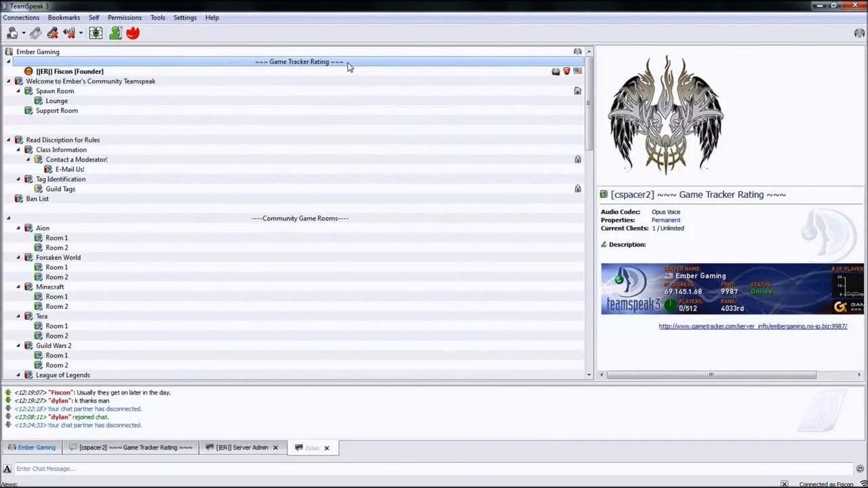The image size is (868, 488).
Task: Click the 'Permanent' properties value
Action: 666,220
